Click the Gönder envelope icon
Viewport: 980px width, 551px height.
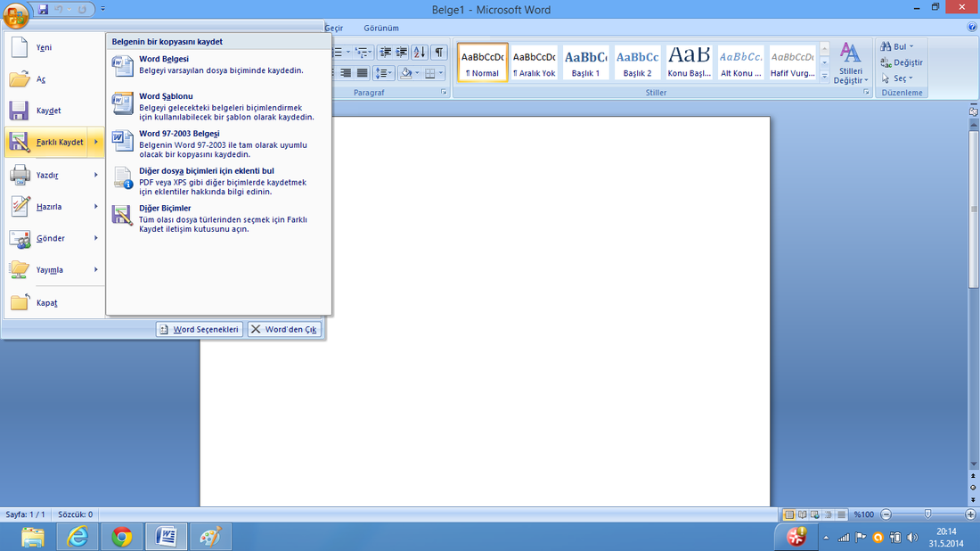[x=20, y=238]
